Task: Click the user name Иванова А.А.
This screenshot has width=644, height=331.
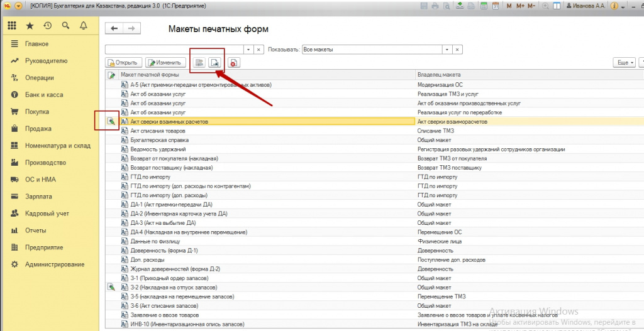Action: click(x=586, y=6)
